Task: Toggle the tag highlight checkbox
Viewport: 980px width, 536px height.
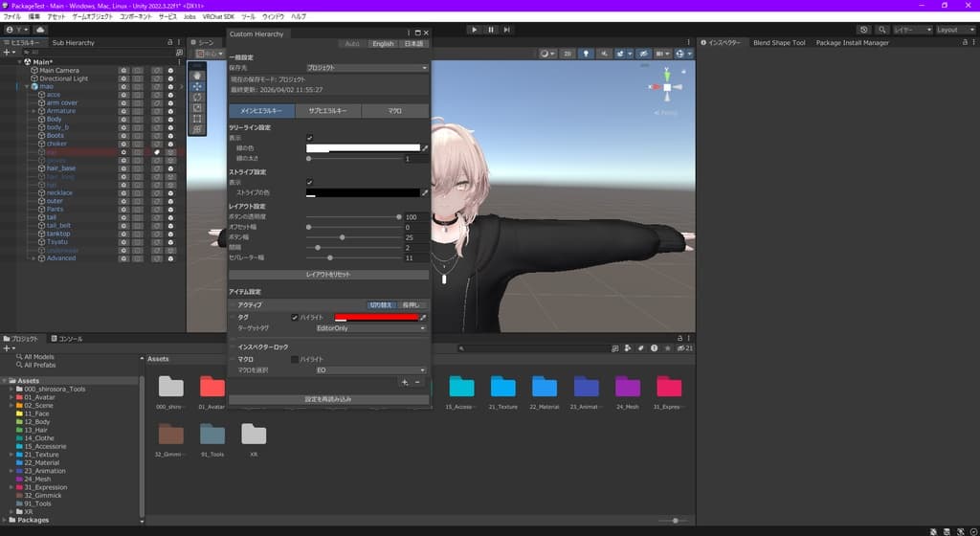Action: 295,318
